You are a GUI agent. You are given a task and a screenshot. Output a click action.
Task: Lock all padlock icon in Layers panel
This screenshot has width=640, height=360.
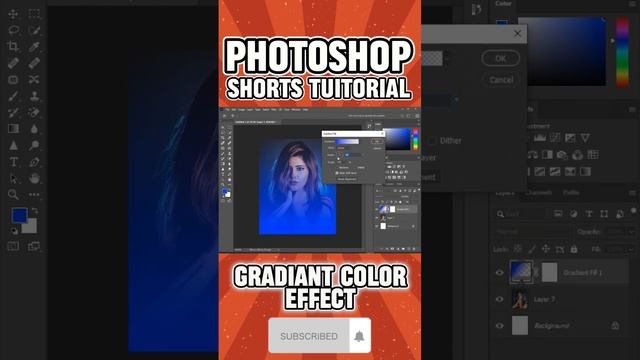(x=574, y=249)
